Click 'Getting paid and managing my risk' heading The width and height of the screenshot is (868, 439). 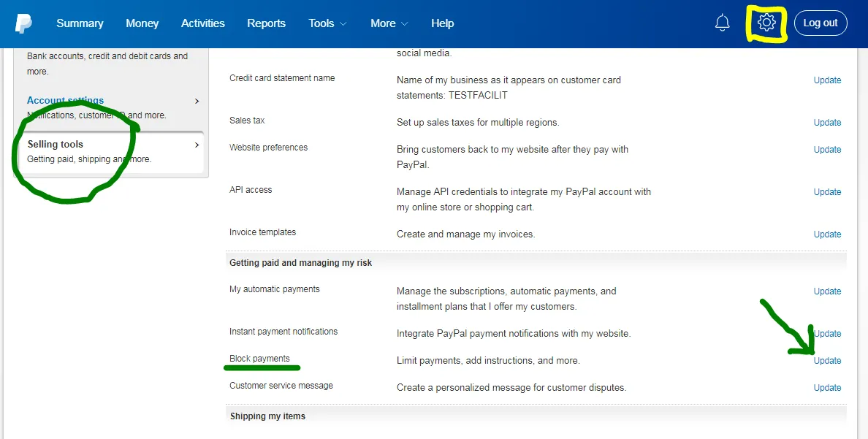pos(300,262)
